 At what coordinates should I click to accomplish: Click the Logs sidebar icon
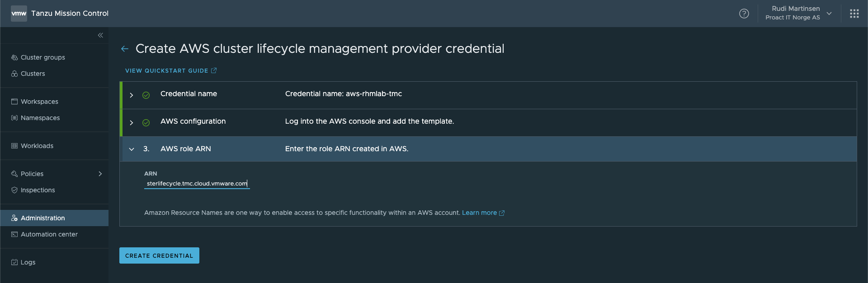click(14, 262)
